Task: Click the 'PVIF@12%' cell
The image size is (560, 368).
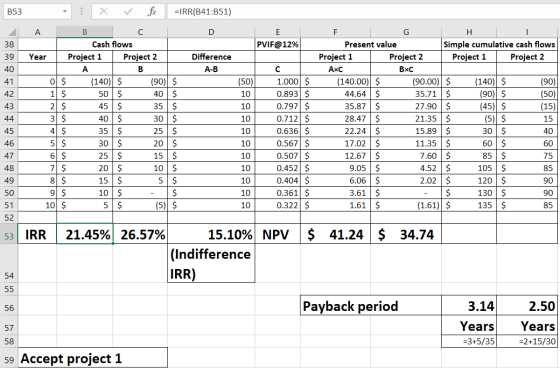Action: [278, 44]
